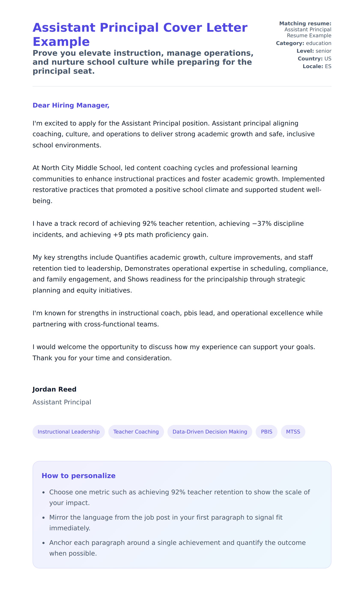The image size is (364, 589).
Task: Click the 'Choose one metric' tip
Action: (x=180, y=497)
